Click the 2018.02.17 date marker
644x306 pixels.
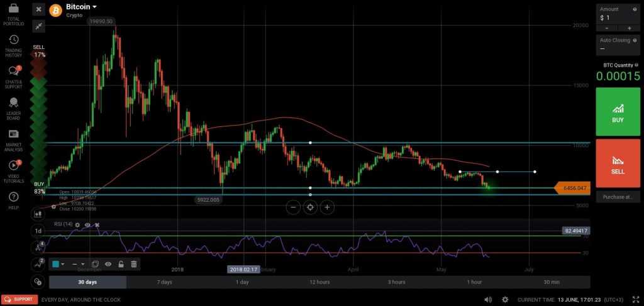243,270
